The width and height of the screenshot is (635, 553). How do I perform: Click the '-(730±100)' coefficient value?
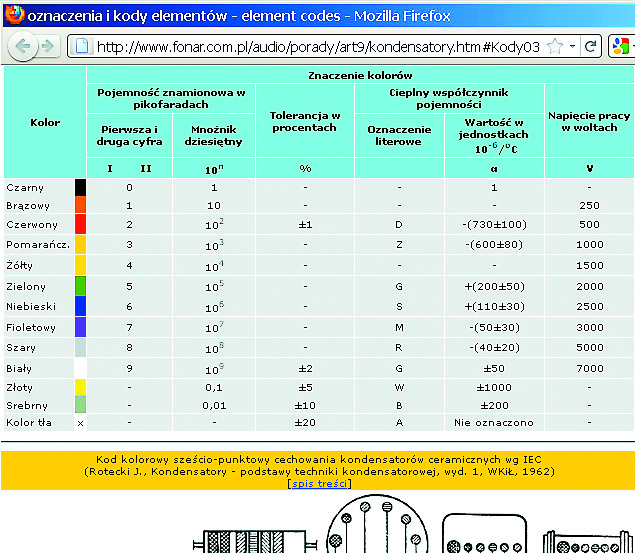pos(494,224)
